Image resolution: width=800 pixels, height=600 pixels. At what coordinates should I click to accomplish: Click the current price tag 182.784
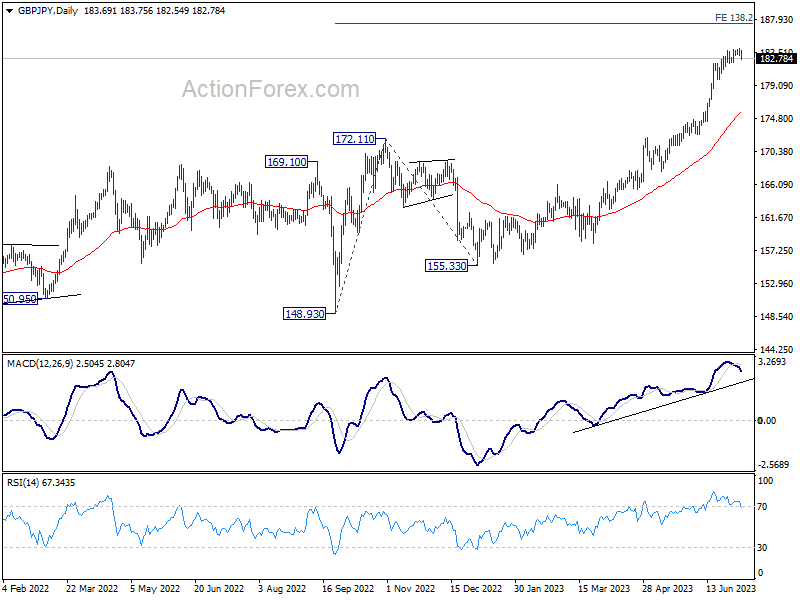(776, 59)
